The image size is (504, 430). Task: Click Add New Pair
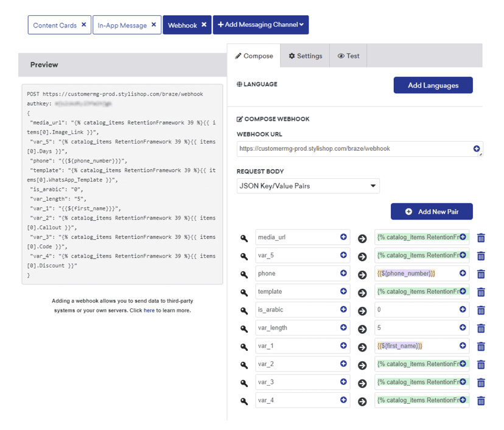(x=432, y=211)
